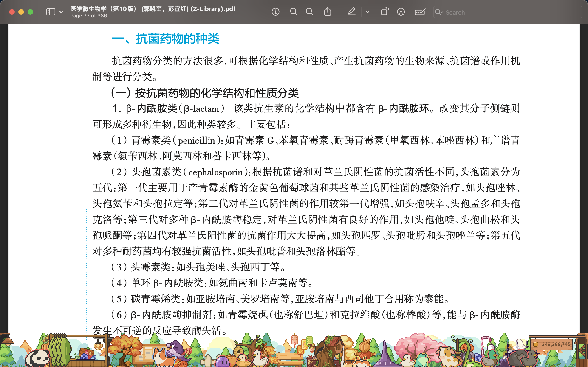The image size is (588, 367).
Task: Zoom in on the PDF page
Action: [309, 12]
